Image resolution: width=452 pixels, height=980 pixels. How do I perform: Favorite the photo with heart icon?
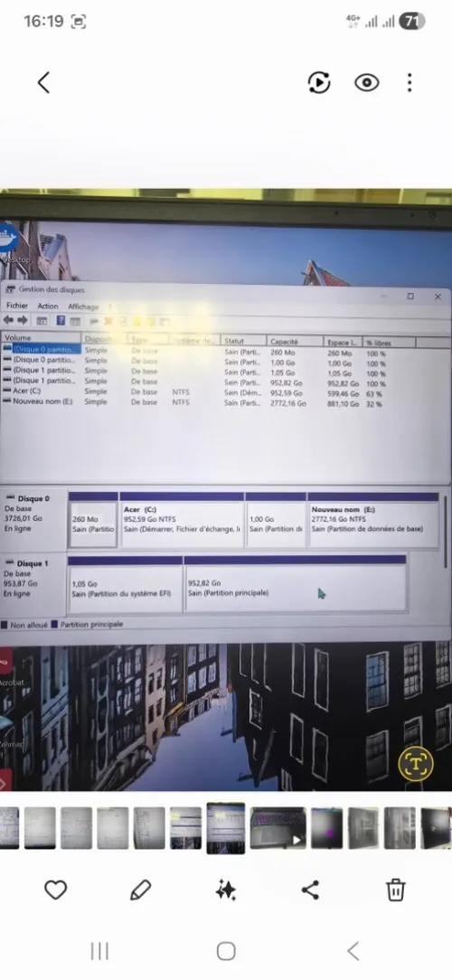[x=56, y=890]
